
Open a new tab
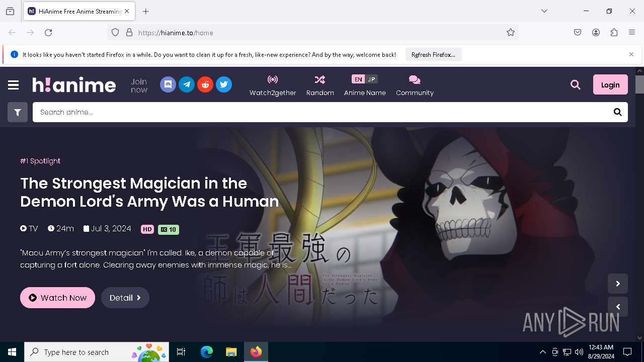point(146,11)
